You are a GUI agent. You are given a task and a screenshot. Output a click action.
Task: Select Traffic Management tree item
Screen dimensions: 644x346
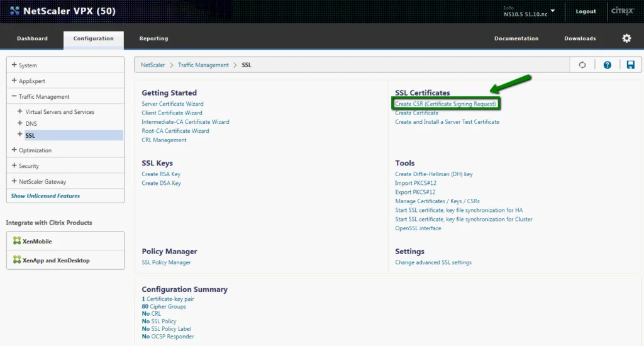point(44,97)
